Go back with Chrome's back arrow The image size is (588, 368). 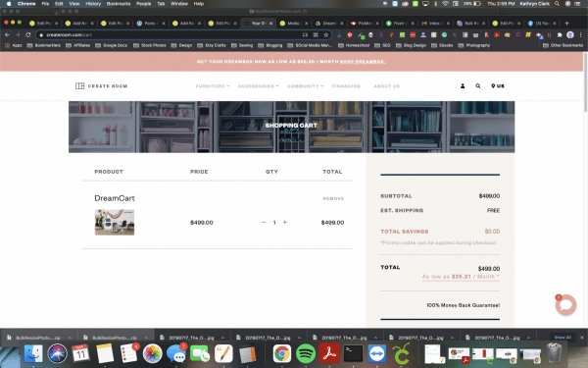pos(7,35)
